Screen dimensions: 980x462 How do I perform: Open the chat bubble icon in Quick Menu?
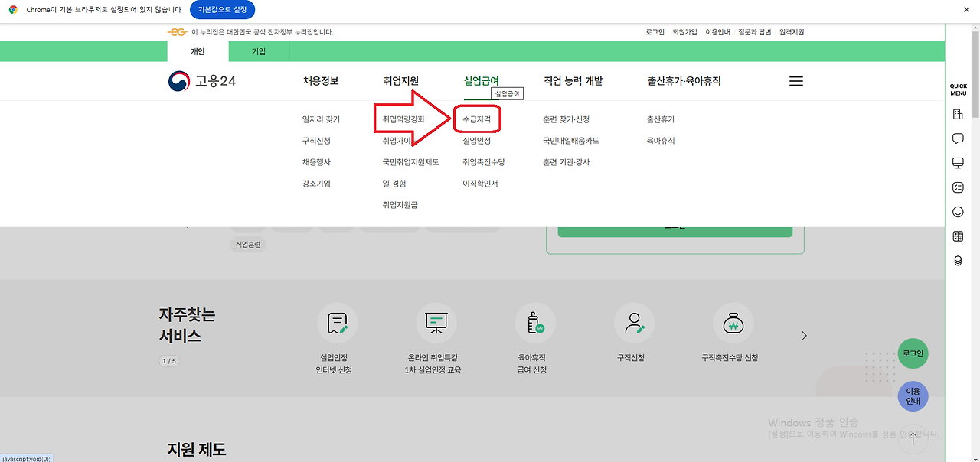[x=958, y=138]
